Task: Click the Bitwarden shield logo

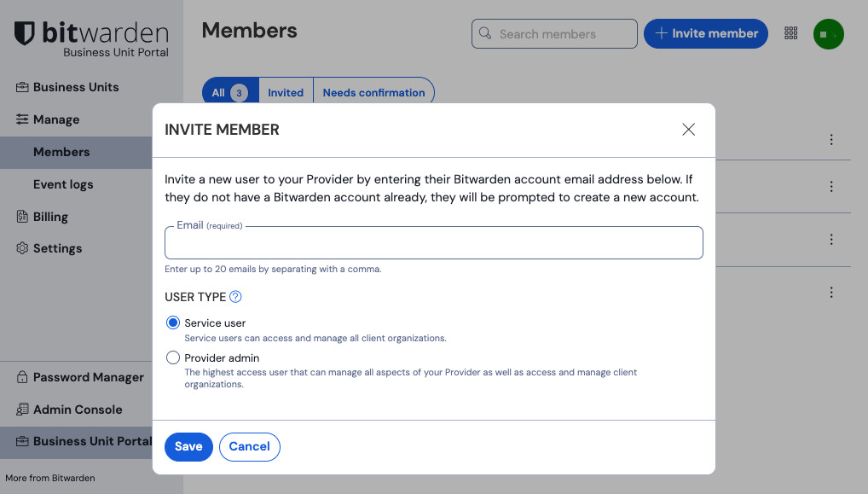Action: click(25, 34)
